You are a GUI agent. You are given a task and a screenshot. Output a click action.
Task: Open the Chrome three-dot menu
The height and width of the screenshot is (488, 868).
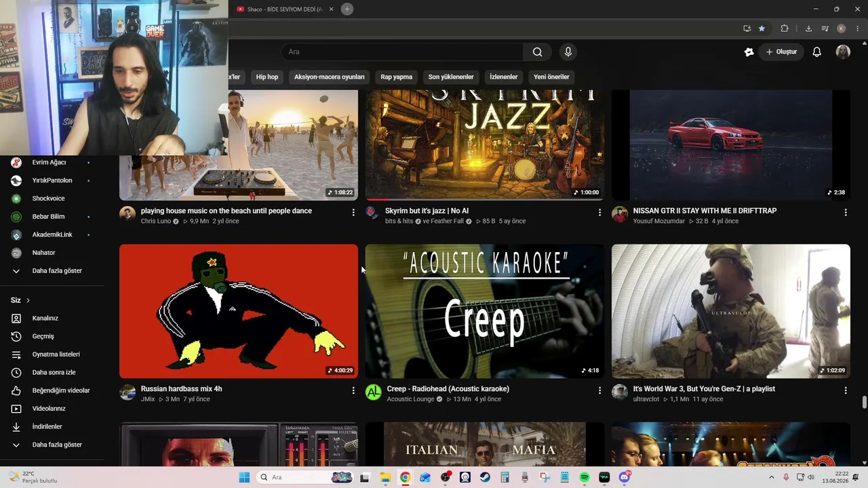tap(857, 28)
